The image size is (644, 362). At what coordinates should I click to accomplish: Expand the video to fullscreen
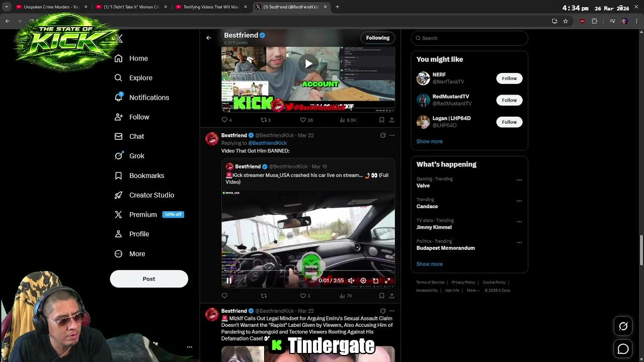(387, 281)
